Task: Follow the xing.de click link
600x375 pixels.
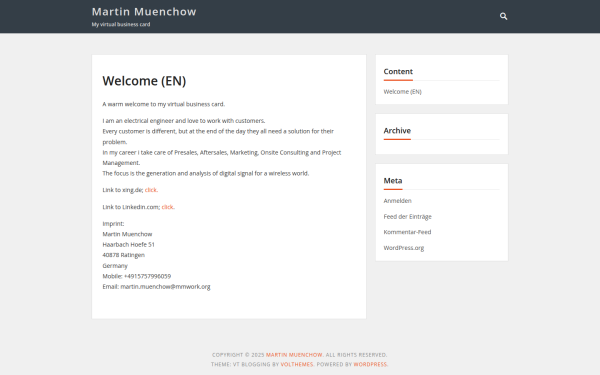Action: click(x=151, y=190)
